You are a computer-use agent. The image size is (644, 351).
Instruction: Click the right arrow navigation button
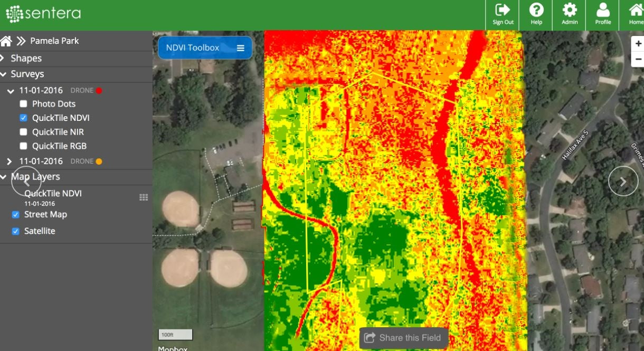click(623, 181)
